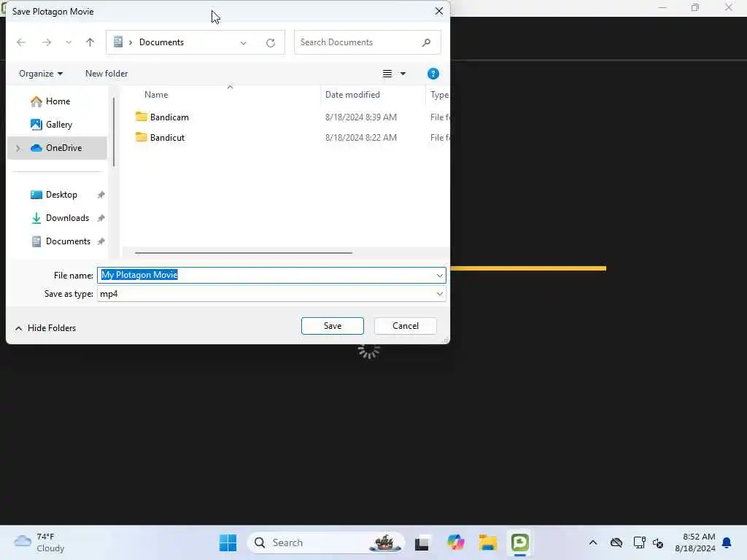This screenshot has width=747, height=560.
Task: Select Gallery in the navigation pane
Action: point(57,125)
